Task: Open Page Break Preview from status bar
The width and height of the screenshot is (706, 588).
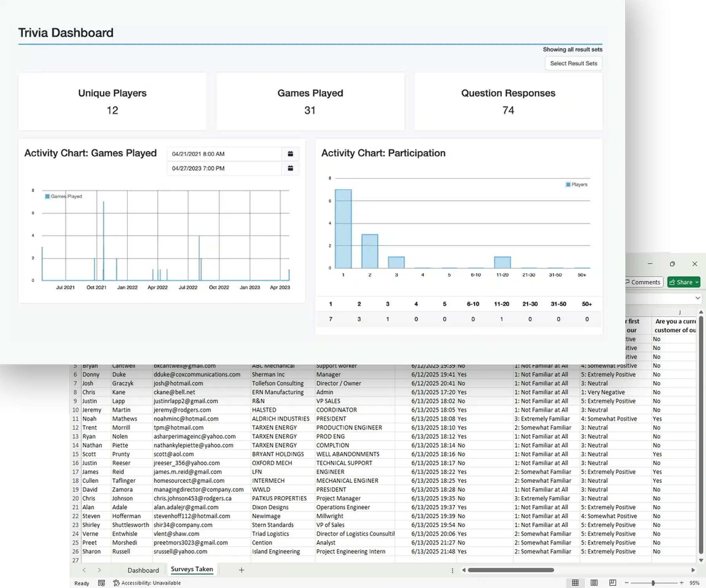Action: pos(612,583)
